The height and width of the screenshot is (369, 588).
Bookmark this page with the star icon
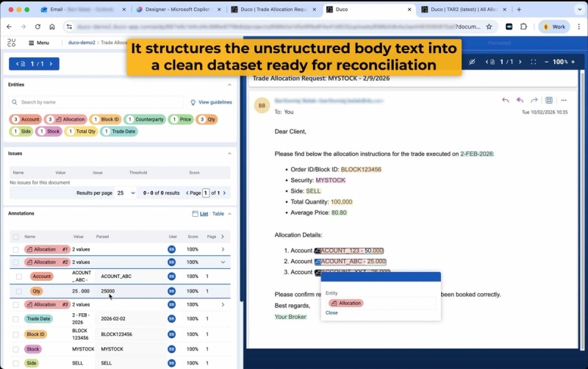coord(489,26)
